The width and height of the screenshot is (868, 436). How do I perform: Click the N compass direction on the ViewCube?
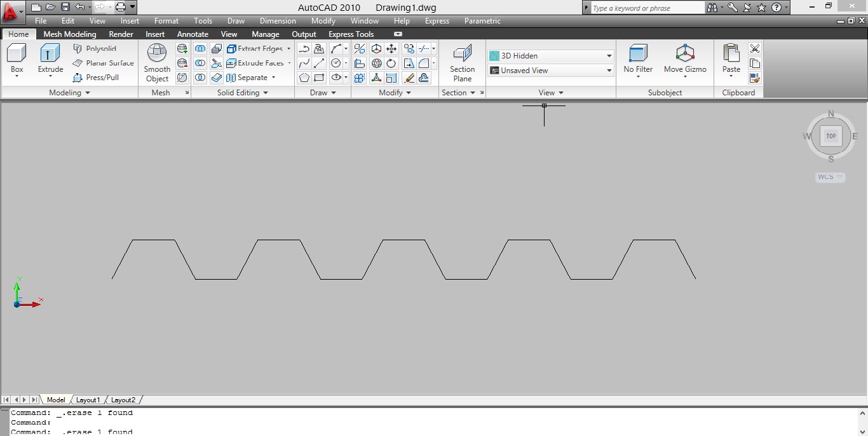click(x=831, y=114)
